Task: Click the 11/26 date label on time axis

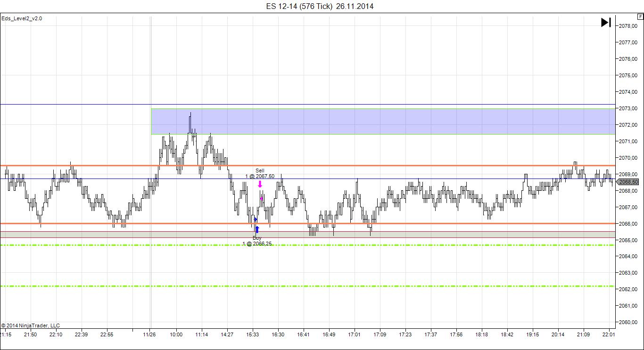Action: pos(149,334)
